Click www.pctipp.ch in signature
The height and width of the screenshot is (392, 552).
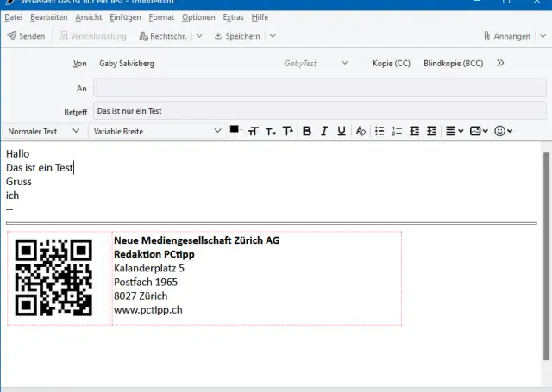click(x=148, y=310)
